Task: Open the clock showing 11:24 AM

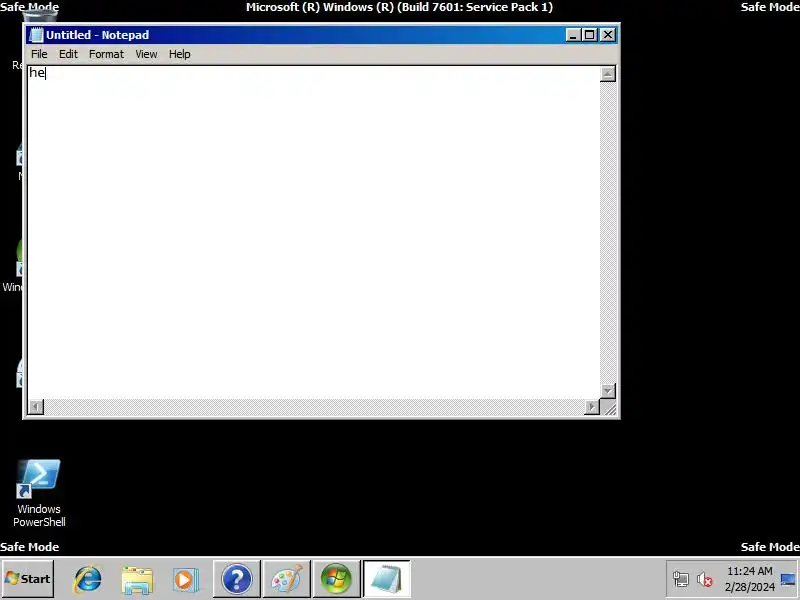Action: pyautogui.click(x=749, y=579)
